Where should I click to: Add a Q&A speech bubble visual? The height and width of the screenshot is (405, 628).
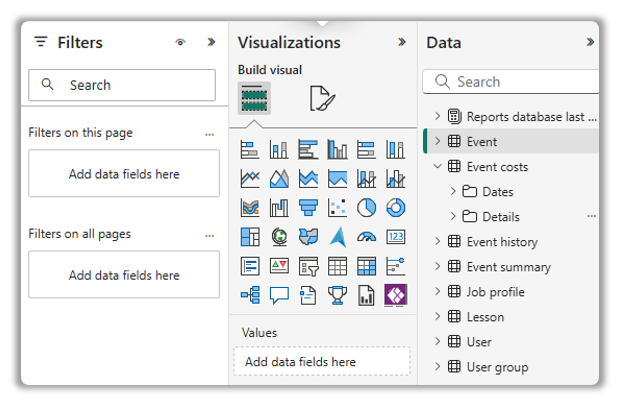tap(279, 295)
